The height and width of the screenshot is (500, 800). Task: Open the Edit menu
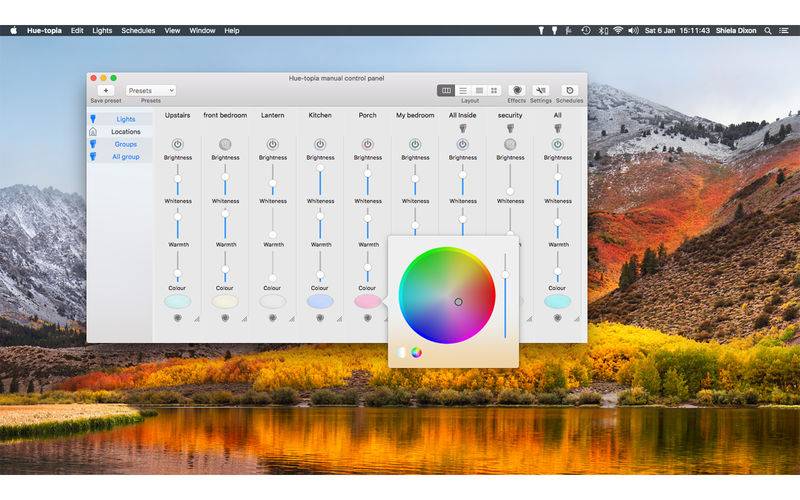click(x=77, y=31)
